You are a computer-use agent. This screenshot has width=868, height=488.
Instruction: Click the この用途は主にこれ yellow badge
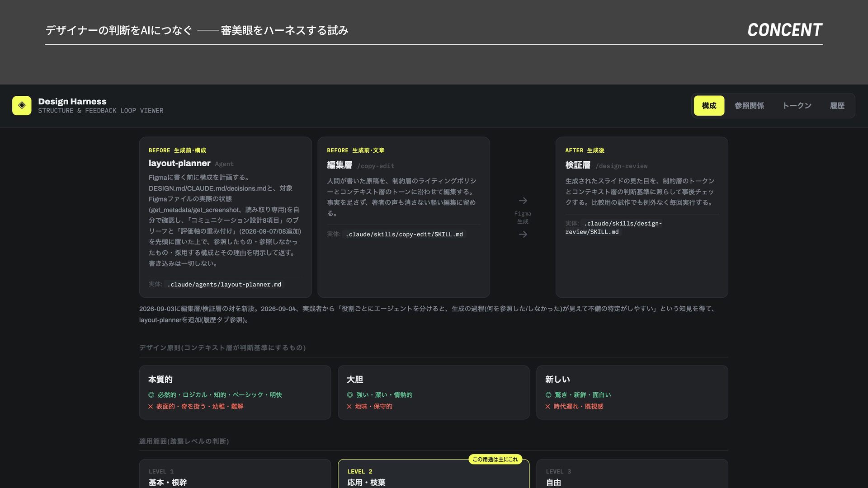[x=495, y=460]
